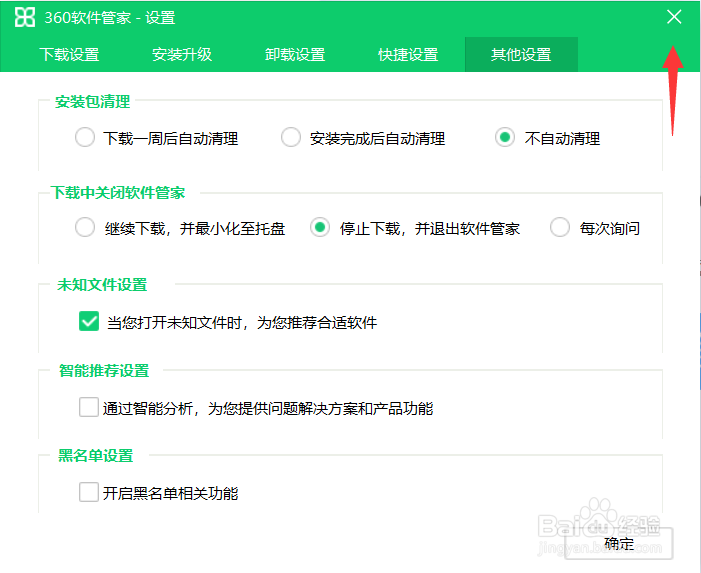Switch to the 下载设置 tab
The image size is (701, 573).
click(x=69, y=55)
